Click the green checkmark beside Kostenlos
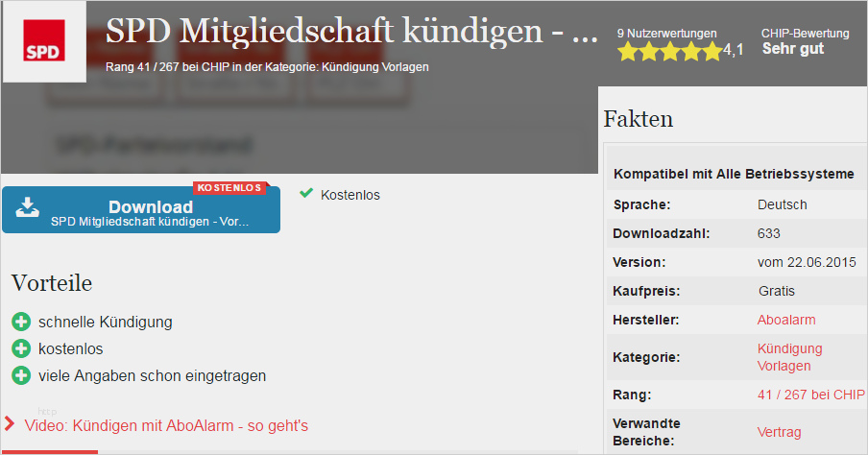 point(306,193)
